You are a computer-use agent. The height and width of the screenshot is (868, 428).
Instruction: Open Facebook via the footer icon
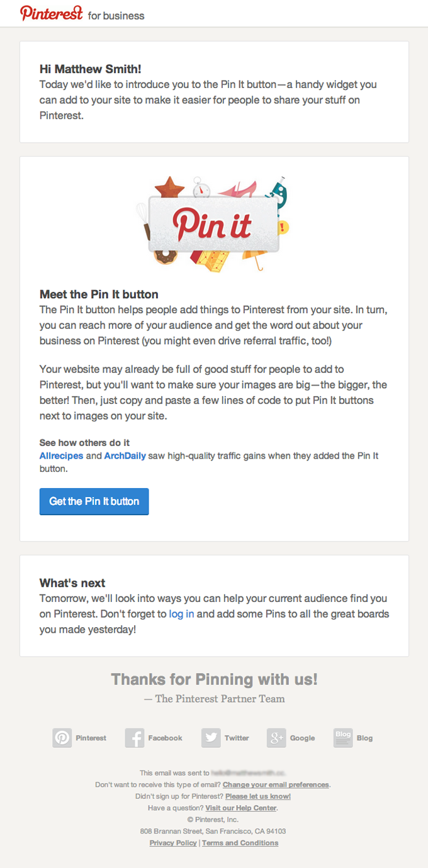coord(134,738)
